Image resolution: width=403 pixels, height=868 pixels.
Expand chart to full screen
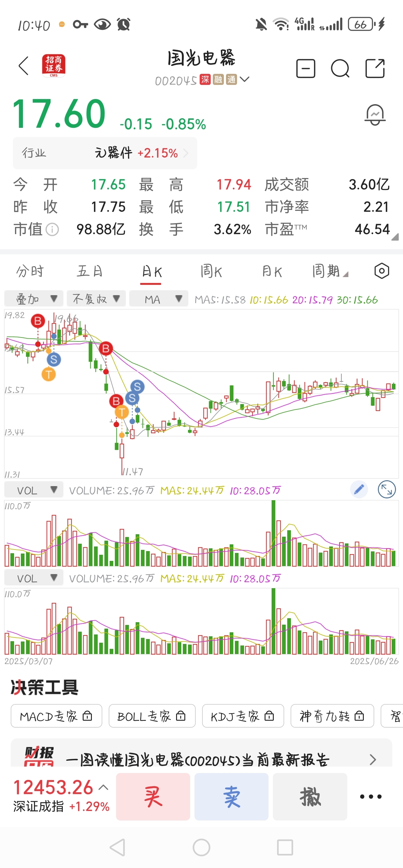pyautogui.click(x=387, y=489)
